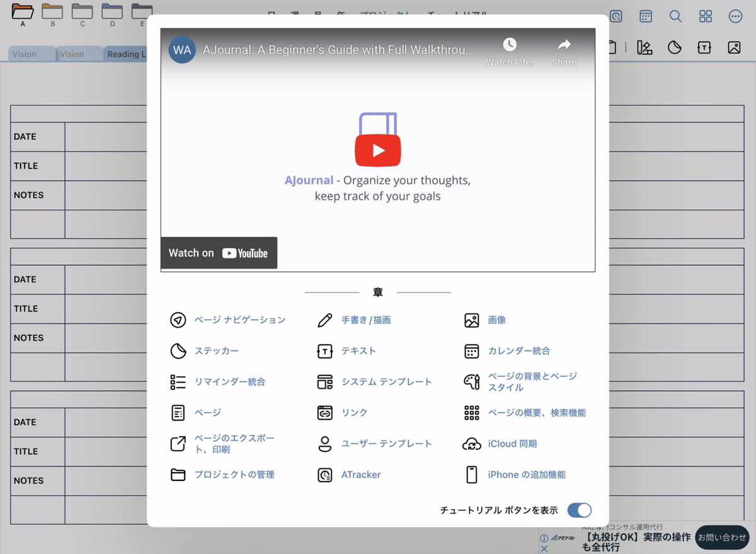Click grid icon beside ページの概要、検索機能

(x=472, y=413)
